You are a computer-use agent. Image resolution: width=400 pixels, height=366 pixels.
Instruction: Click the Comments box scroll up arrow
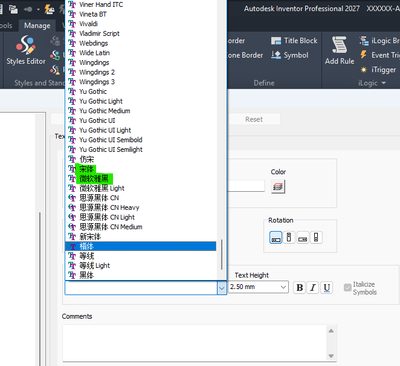331,331
